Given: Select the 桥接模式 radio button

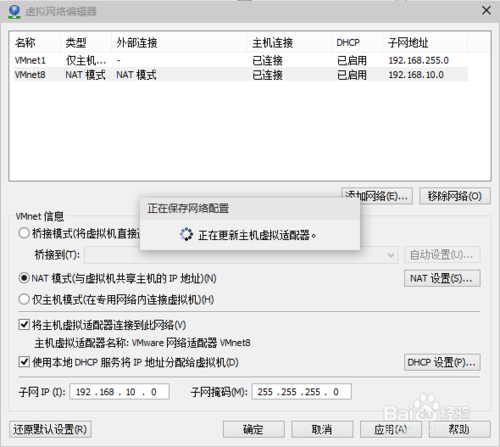Looking at the screenshot, I should coord(24,233).
